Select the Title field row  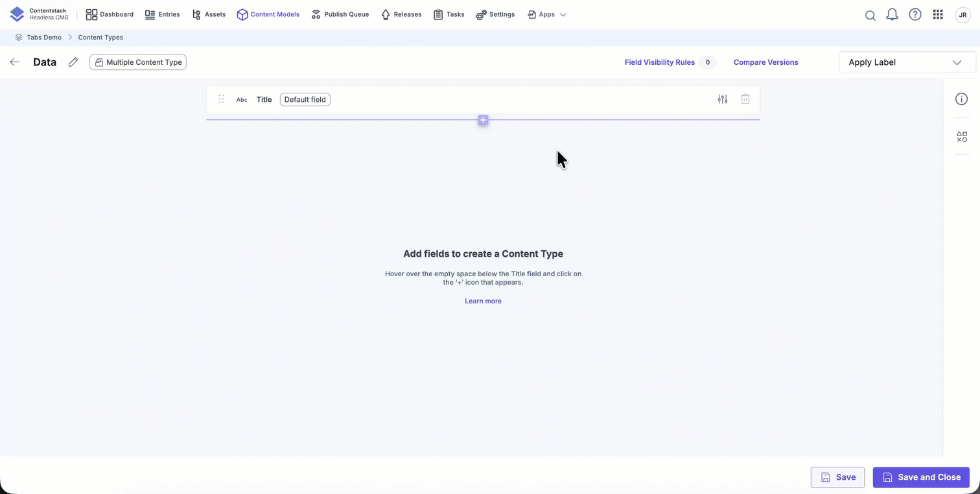483,99
